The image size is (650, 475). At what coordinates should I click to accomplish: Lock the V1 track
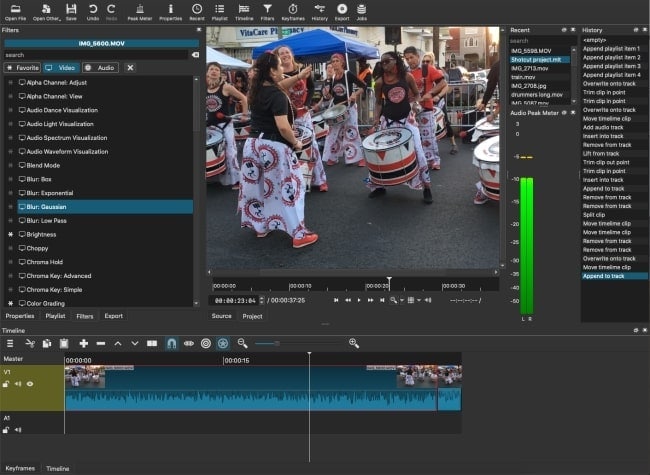pos(7,384)
